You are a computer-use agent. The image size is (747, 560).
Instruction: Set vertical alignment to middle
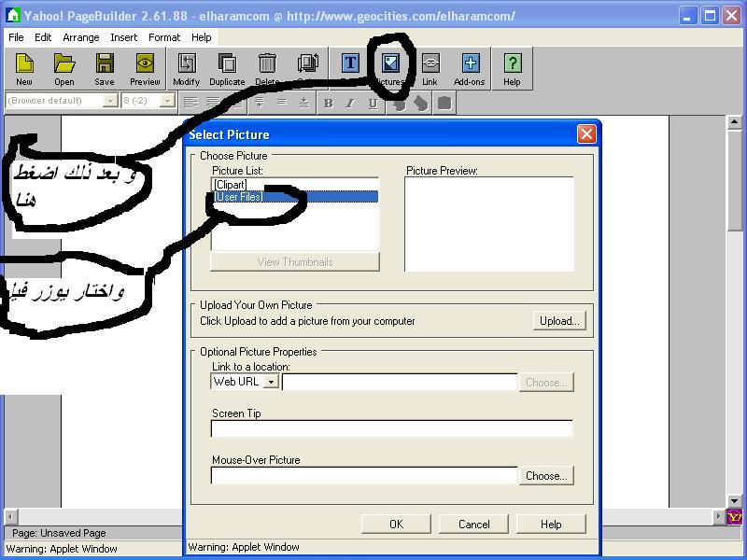(x=282, y=103)
